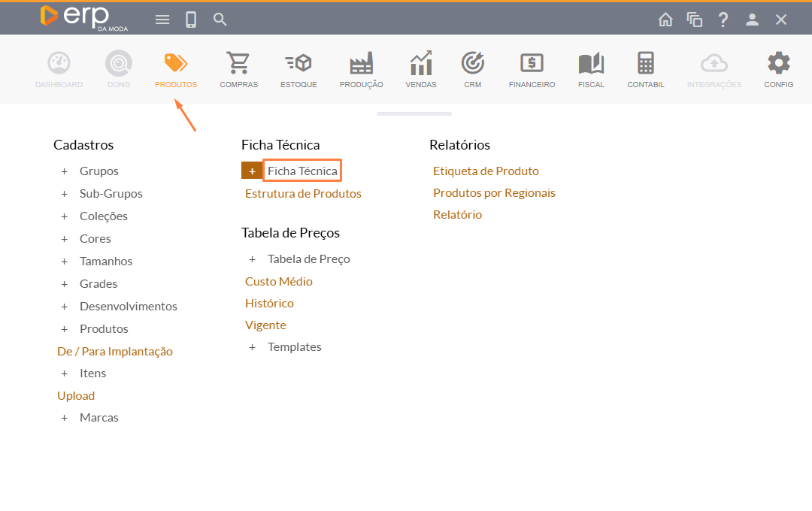
Task: Click the gray handle bar below modules
Action: click(414, 114)
